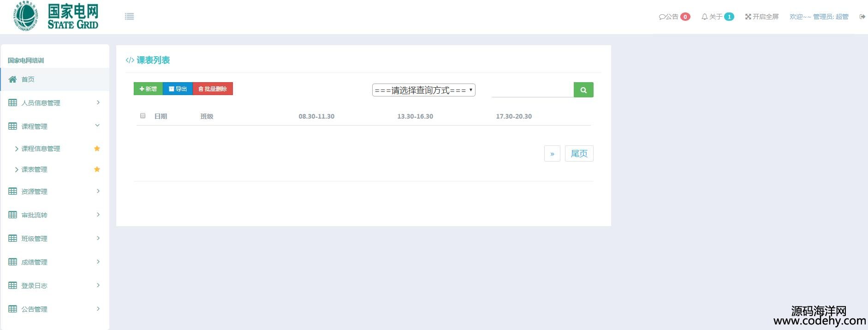Open 课程管理 sidebar menu
Screen dimensions: 868x330
[55, 126]
